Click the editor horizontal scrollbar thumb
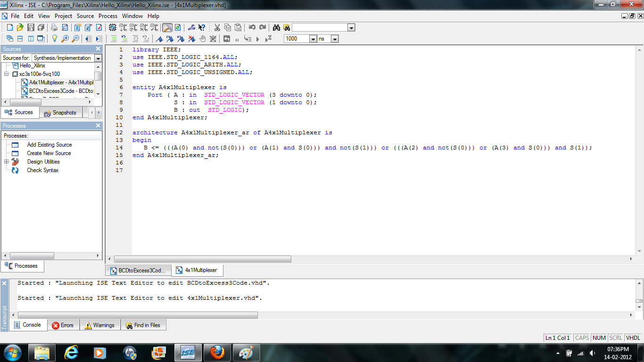The height and width of the screenshot is (362, 644). point(202,259)
